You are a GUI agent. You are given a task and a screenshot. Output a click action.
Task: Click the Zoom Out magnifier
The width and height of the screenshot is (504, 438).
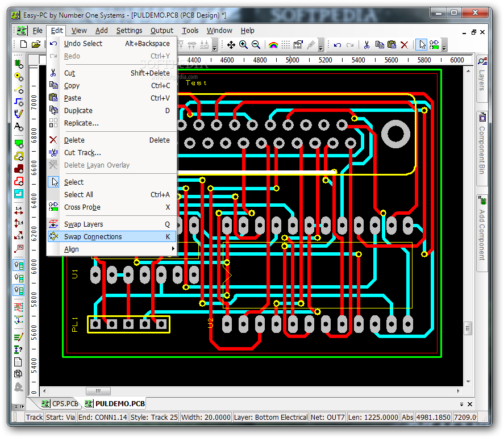(256, 45)
